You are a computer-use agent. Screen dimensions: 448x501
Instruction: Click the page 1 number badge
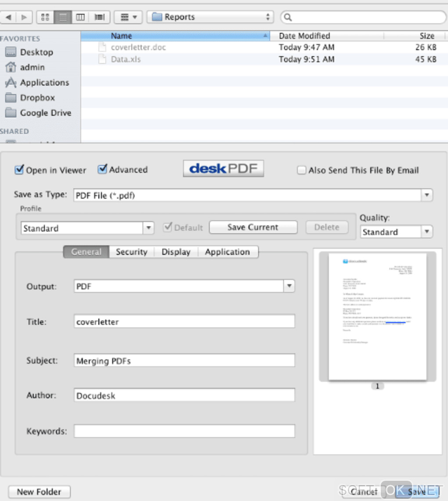377,386
